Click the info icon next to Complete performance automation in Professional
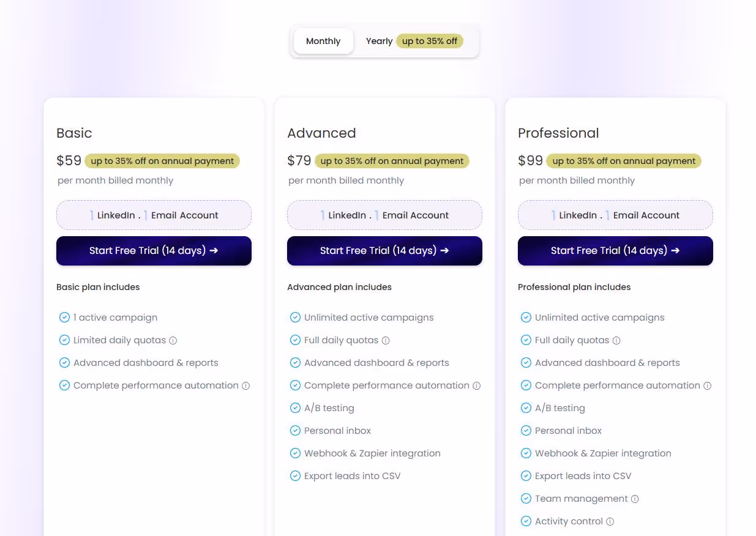 (x=708, y=385)
